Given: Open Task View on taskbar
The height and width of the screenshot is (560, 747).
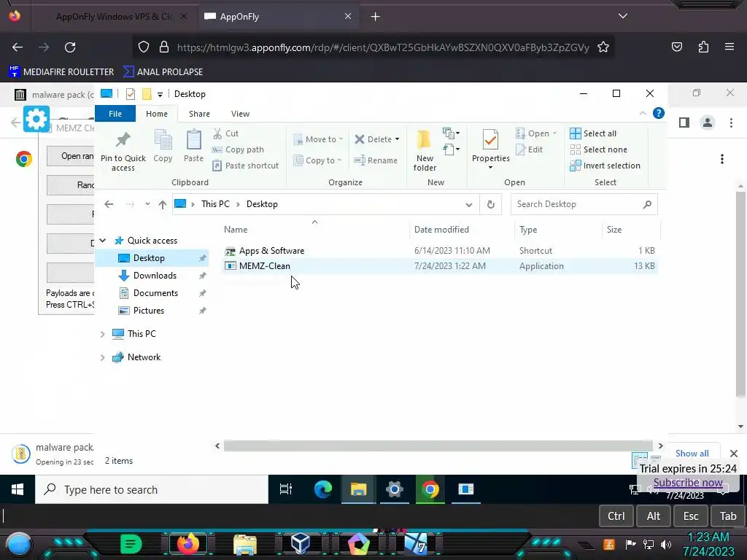Looking at the screenshot, I should 286,489.
